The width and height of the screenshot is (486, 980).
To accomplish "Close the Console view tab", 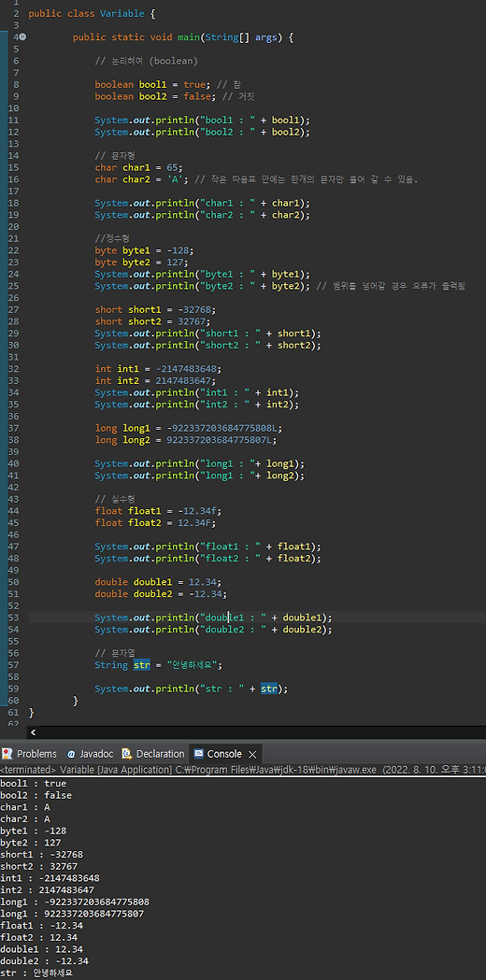I will click(252, 754).
